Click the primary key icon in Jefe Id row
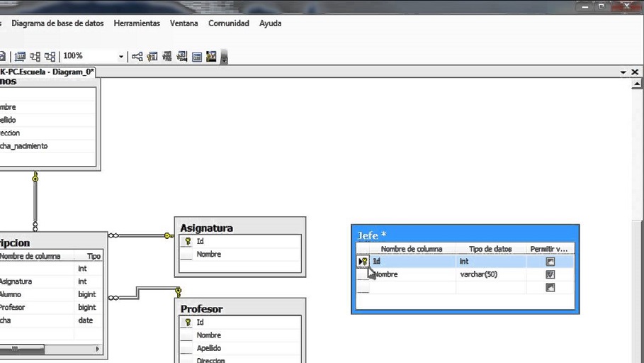Image resolution: width=644 pixels, height=363 pixels. coord(364,262)
